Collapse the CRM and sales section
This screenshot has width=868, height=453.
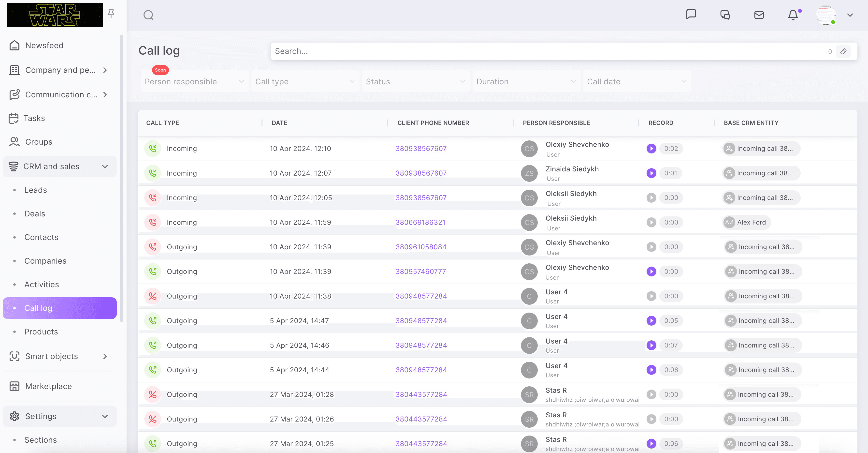coord(105,167)
